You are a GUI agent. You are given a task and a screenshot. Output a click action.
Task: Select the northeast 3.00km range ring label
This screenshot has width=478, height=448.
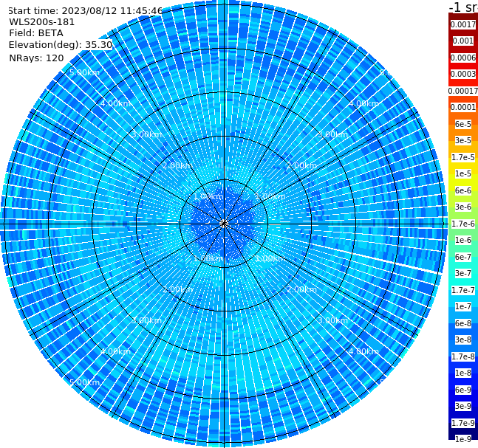click(332, 134)
